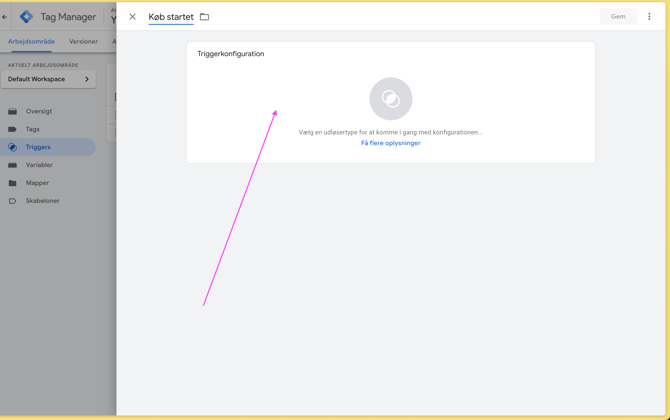The width and height of the screenshot is (670, 420).
Task: Expand the Default Workspace selector
Action: point(48,79)
